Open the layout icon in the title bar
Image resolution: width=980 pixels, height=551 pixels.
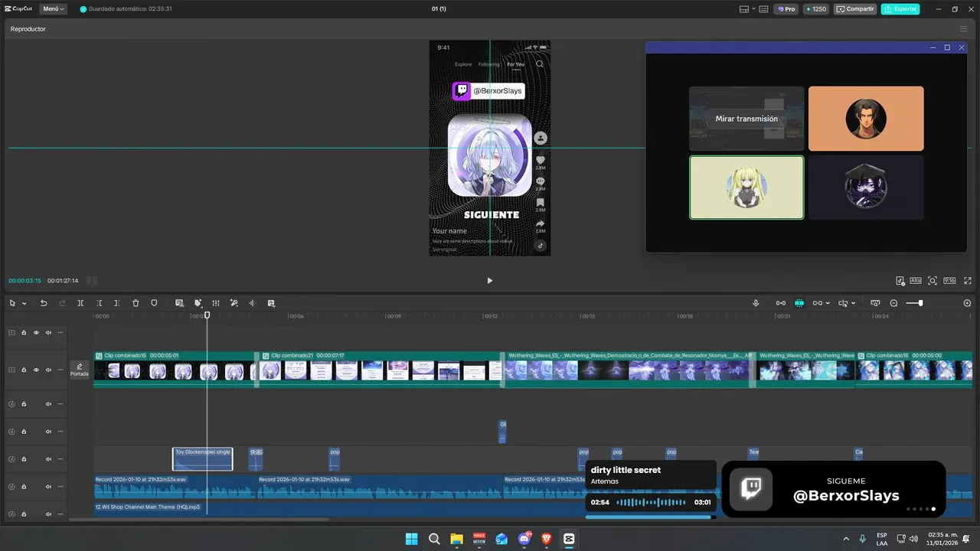743,9
